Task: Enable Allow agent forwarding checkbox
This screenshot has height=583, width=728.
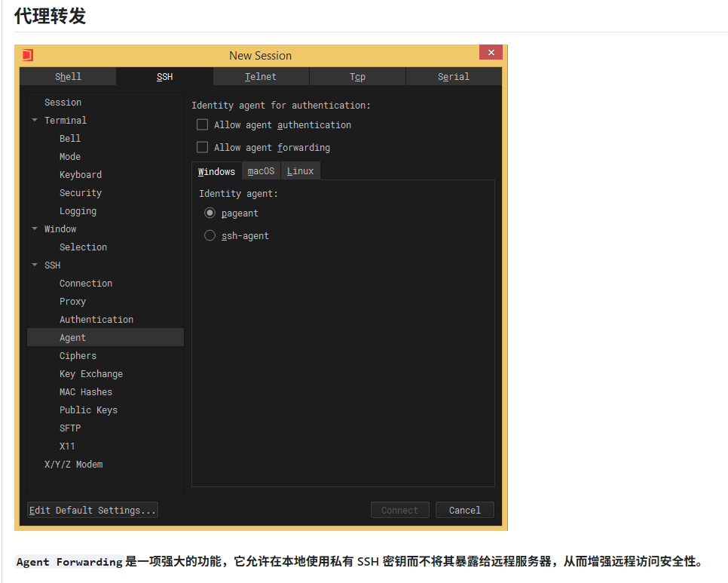Action: click(203, 147)
